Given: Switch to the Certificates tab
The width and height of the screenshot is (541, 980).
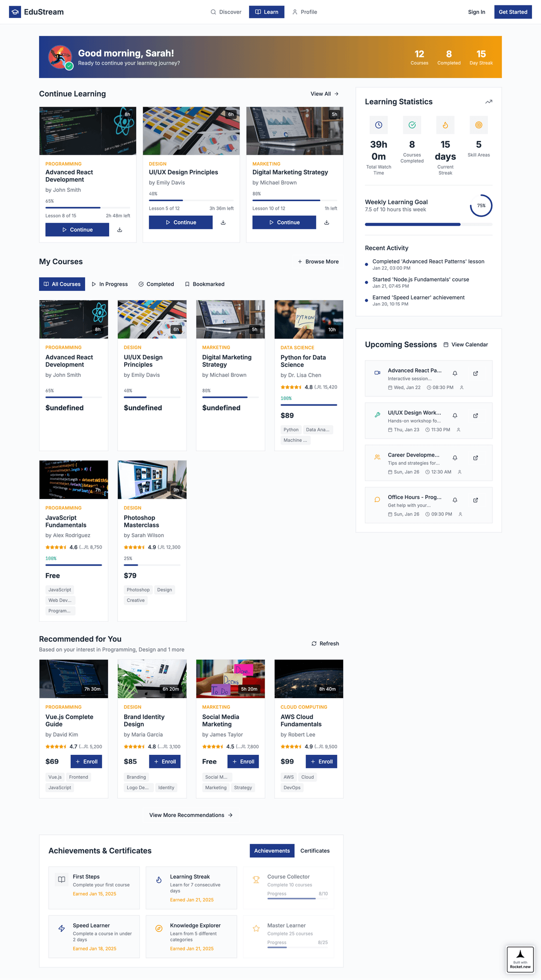Looking at the screenshot, I should click(315, 851).
